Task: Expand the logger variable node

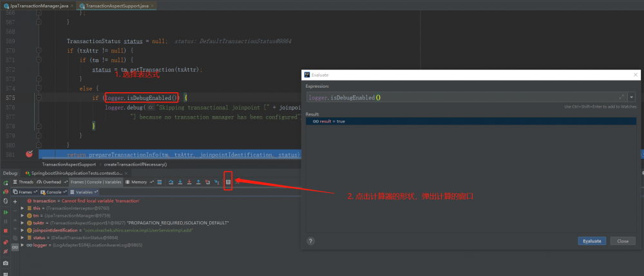Action: (23, 245)
